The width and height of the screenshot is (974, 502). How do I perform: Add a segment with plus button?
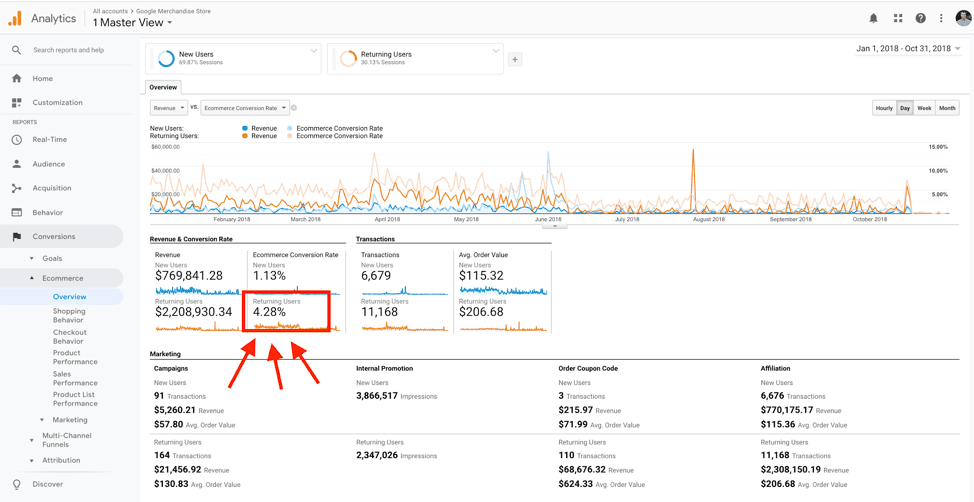click(515, 59)
